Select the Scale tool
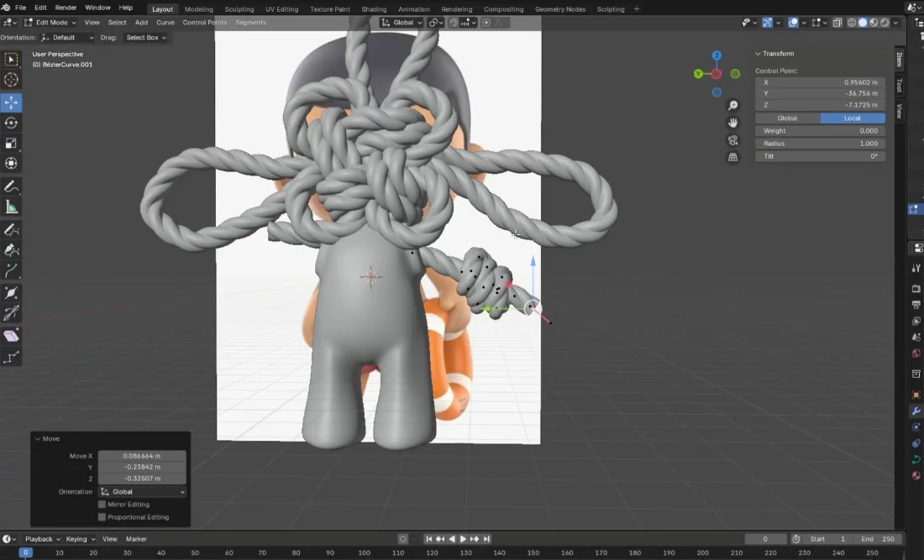 tap(11, 143)
